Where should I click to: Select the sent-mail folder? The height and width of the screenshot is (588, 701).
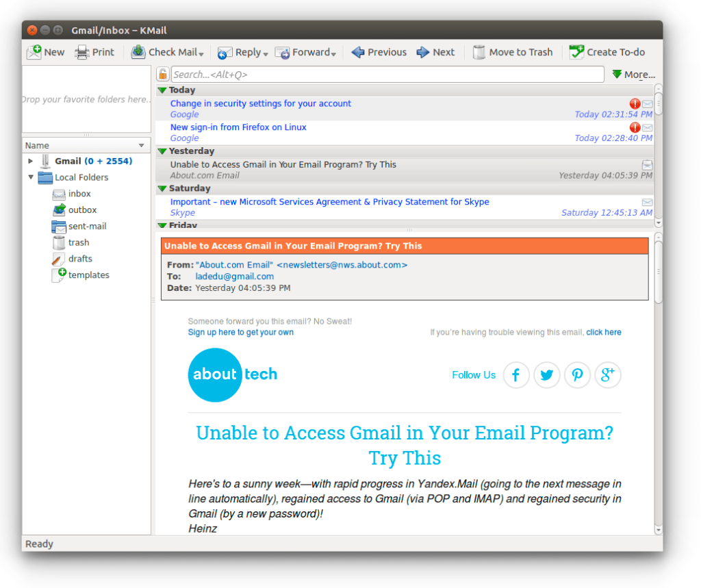79,227
